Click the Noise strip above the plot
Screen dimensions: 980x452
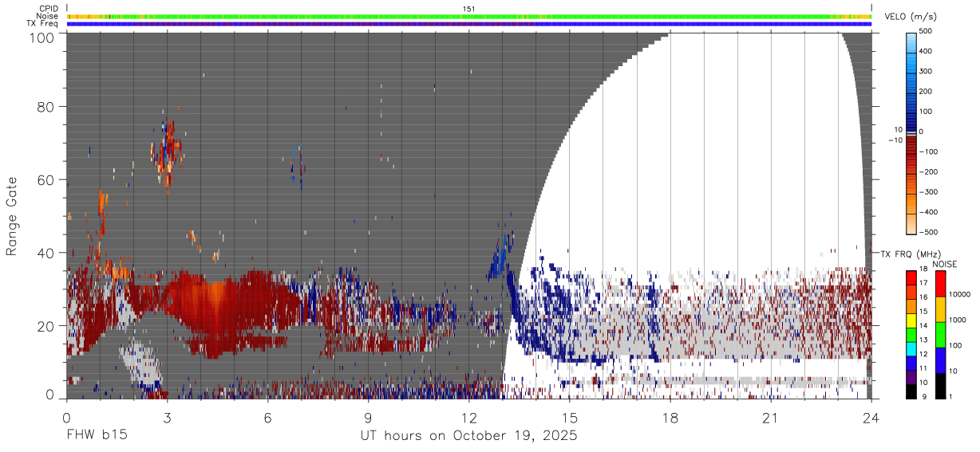click(469, 16)
